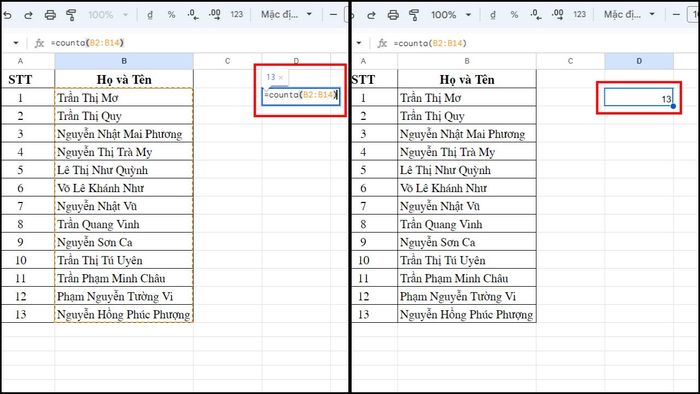Apply currency format (đ) in left sheet
Image resolution: width=700 pixels, height=394 pixels.
pyautogui.click(x=150, y=15)
